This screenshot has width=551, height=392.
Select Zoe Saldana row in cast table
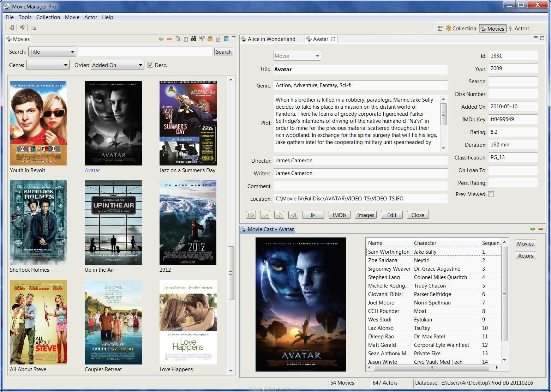point(433,260)
